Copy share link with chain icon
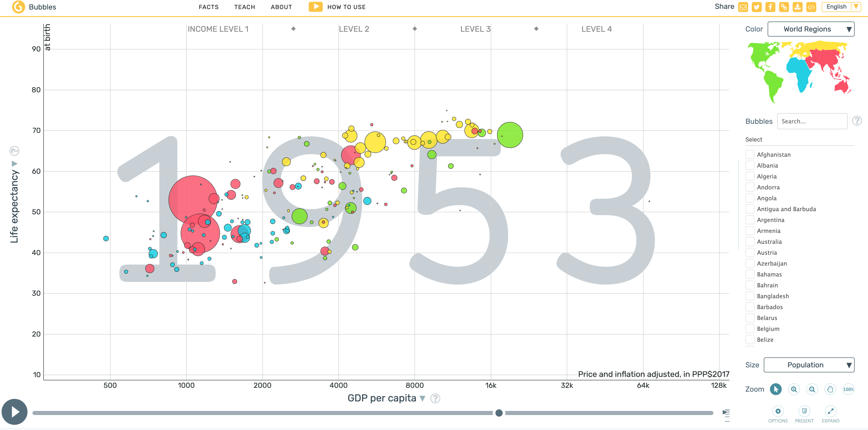The image size is (868, 430). [x=784, y=7]
